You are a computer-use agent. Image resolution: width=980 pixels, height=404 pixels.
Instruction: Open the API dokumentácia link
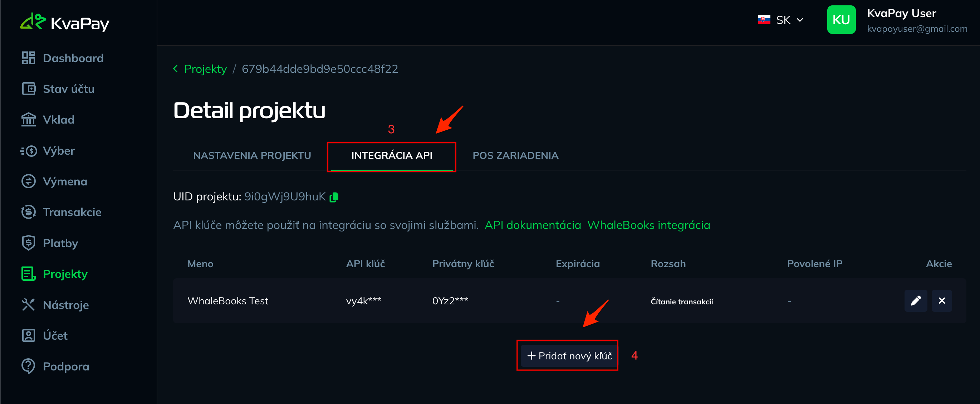(x=533, y=225)
